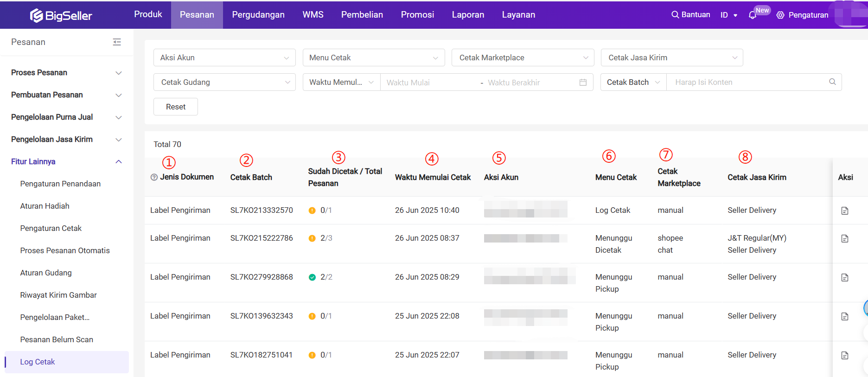Open the notification bell
The image size is (868, 377).
(x=753, y=15)
